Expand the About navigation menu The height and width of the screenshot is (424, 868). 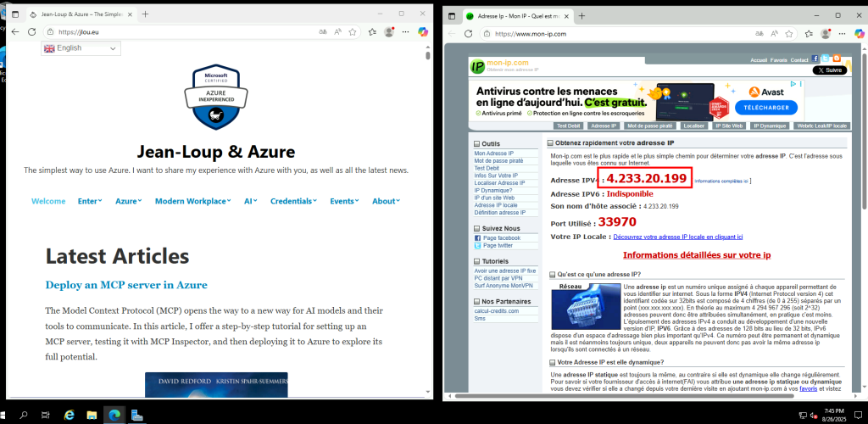click(387, 201)
